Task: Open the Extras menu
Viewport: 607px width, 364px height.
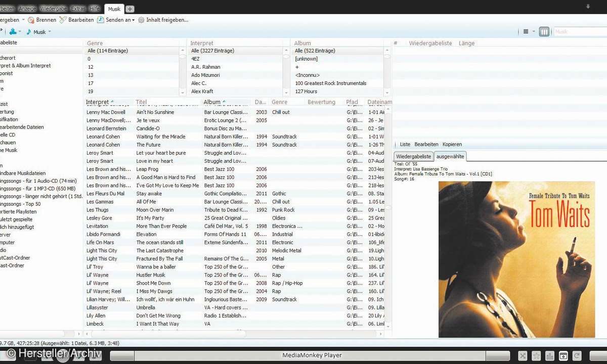Action: click(x=78, y=9)
